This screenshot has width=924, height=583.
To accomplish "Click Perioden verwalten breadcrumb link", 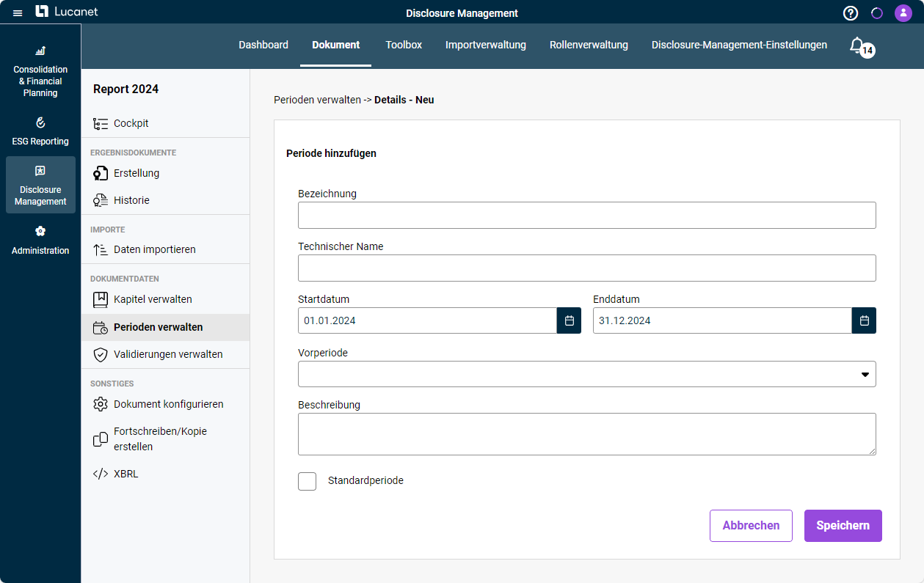I will (317, 100).
